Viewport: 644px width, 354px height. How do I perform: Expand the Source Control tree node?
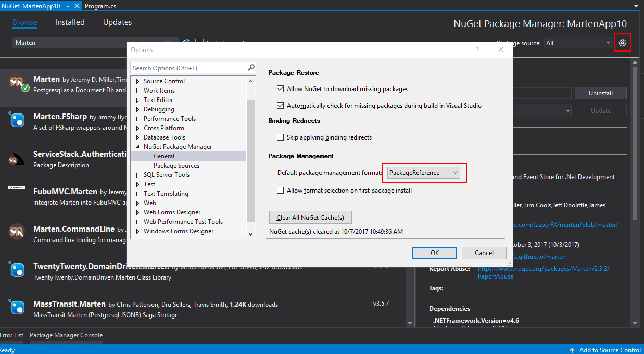point(138,81)
